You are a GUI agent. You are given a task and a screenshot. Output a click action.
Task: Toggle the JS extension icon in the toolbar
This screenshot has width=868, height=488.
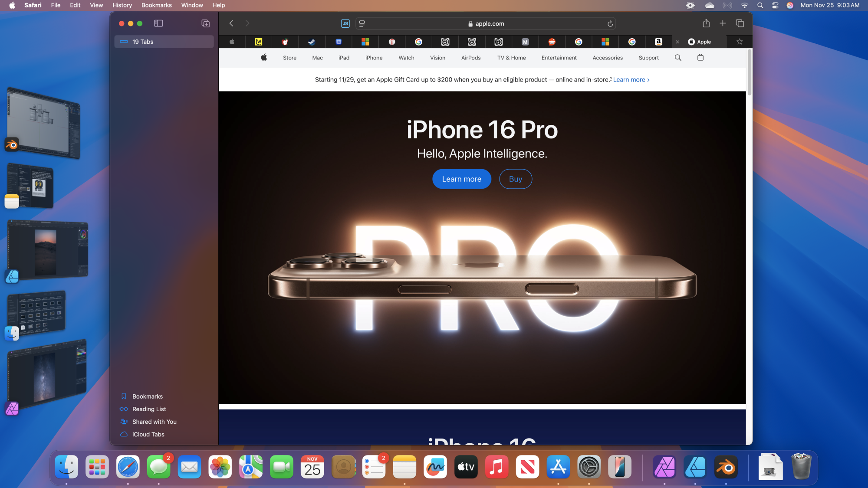[x=345, y=23]
